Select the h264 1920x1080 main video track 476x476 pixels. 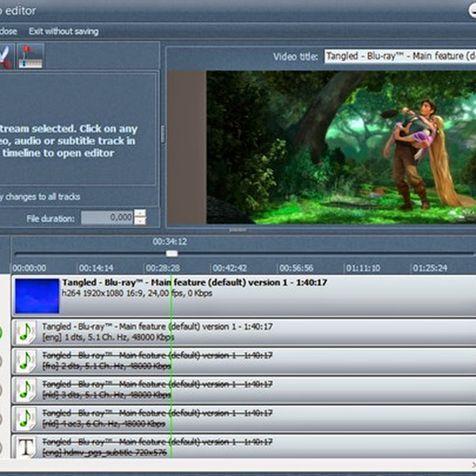pyautogui.click(x=244, y=296)
